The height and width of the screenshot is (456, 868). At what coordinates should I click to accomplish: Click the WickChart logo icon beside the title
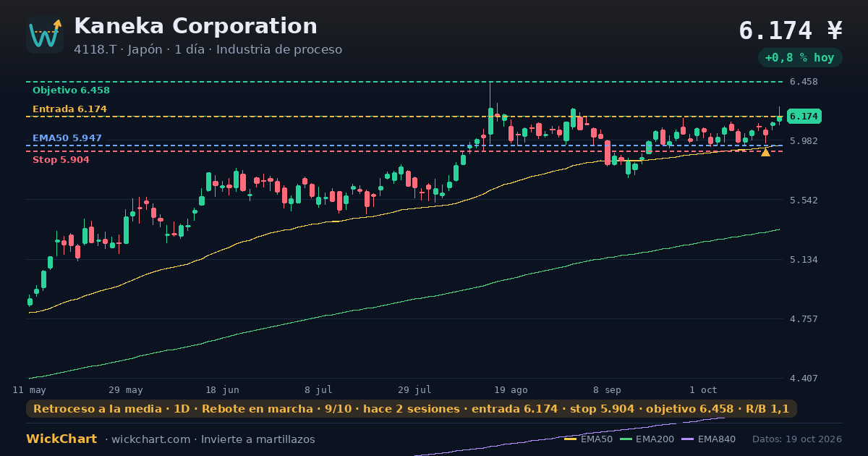(x=45, y=35)
